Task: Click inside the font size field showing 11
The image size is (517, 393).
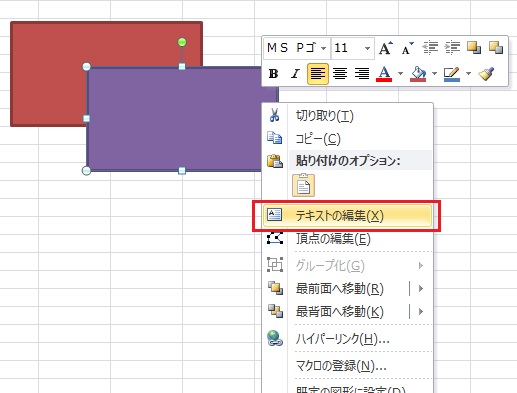Action: tap(347, 48)
